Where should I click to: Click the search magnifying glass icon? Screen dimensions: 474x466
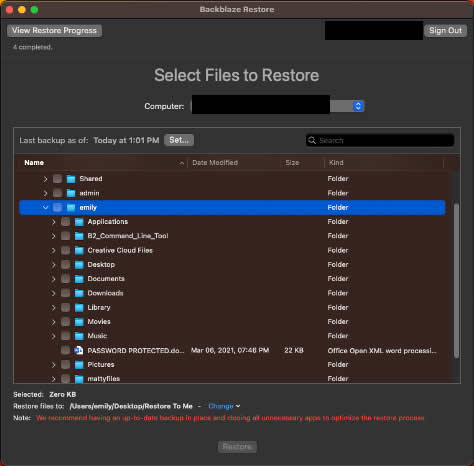(x=312, y=140)
